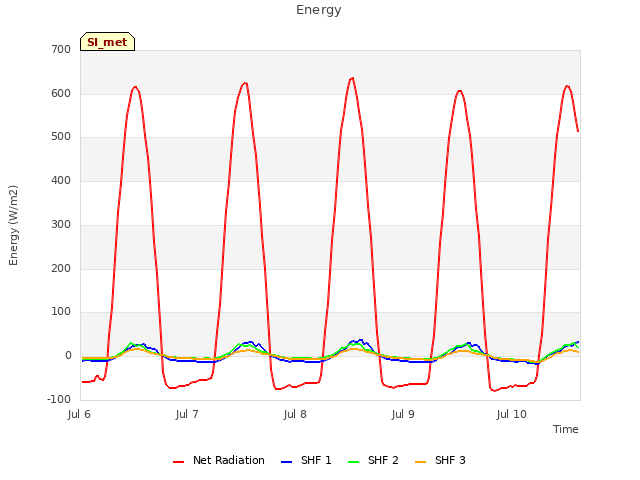Click the Jul 6 x-axis label
This screenshot has width=640, height=480.
click(x=79, y=414)
